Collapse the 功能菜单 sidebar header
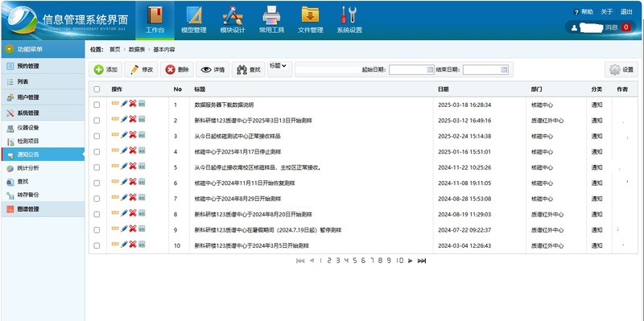644x321 pixels. [x=43, y=49]
